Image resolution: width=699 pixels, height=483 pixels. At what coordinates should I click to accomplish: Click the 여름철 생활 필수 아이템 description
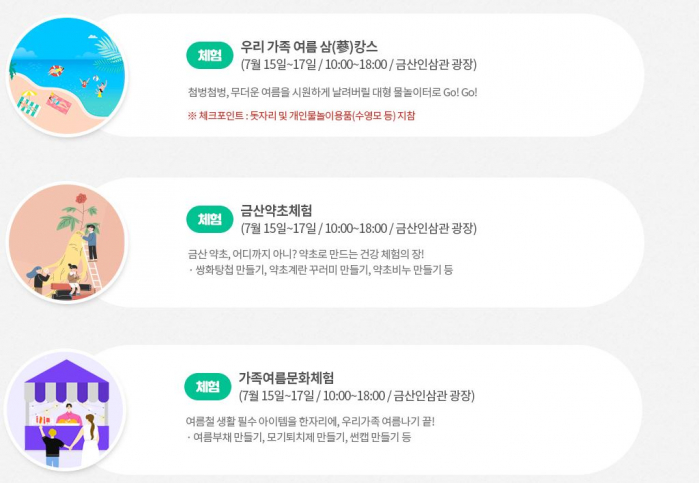tap(310, 421)
